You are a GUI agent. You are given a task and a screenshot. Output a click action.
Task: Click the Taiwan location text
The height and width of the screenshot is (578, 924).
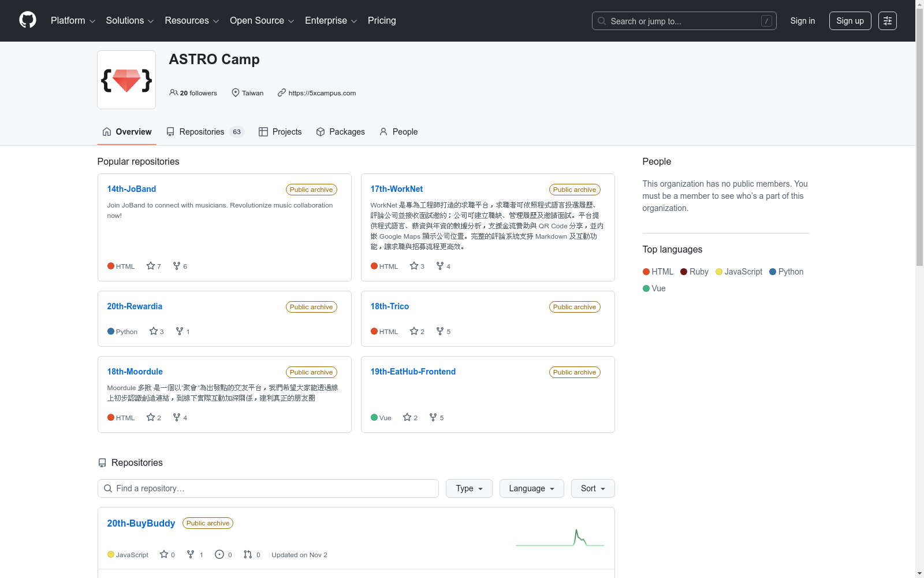point(252,93)
